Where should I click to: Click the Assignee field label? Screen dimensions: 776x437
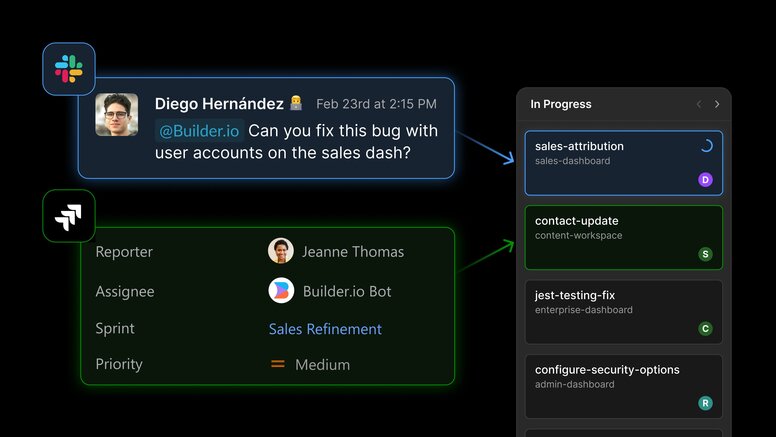125,291
